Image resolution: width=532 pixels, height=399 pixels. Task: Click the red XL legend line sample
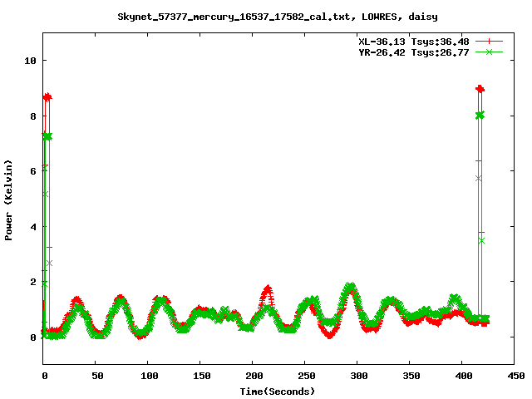point(489,42)
